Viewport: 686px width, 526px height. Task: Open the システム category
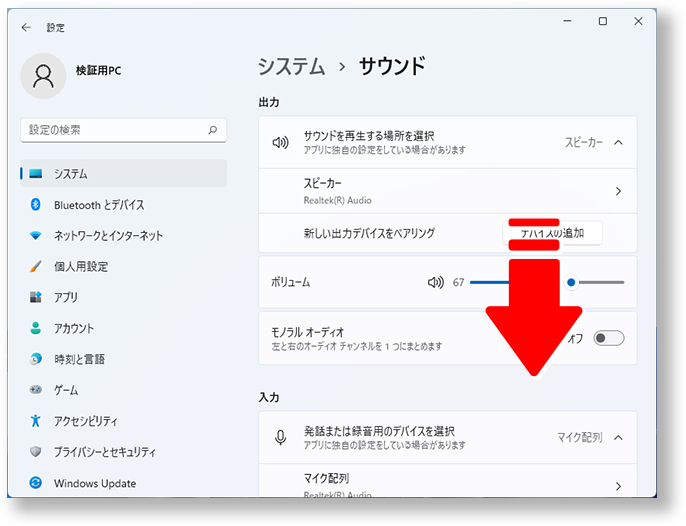pos(124,174)
